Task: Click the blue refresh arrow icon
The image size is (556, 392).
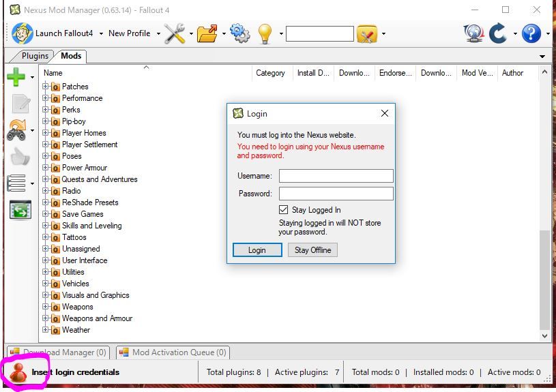Action: pos(498,33)
